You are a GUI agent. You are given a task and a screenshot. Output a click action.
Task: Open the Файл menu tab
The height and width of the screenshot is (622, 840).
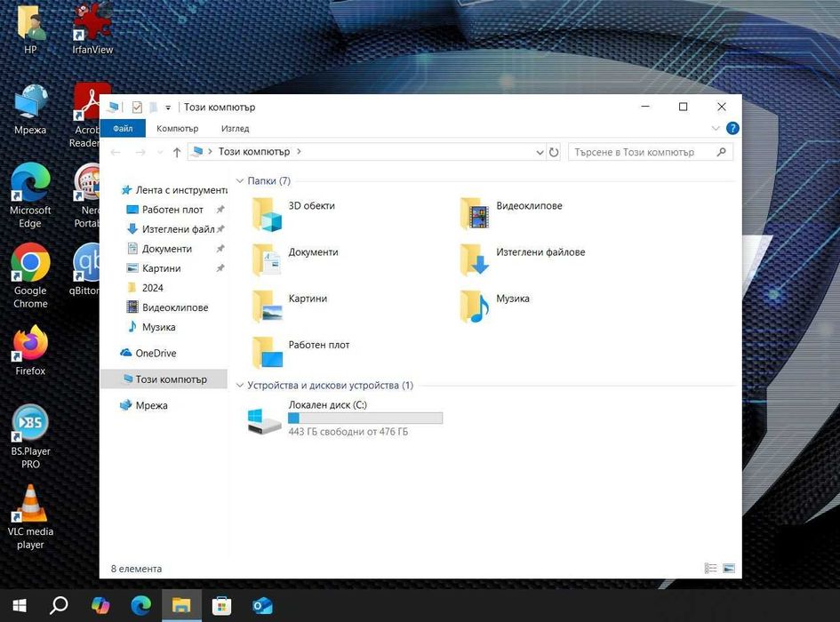tap(123, 129)
